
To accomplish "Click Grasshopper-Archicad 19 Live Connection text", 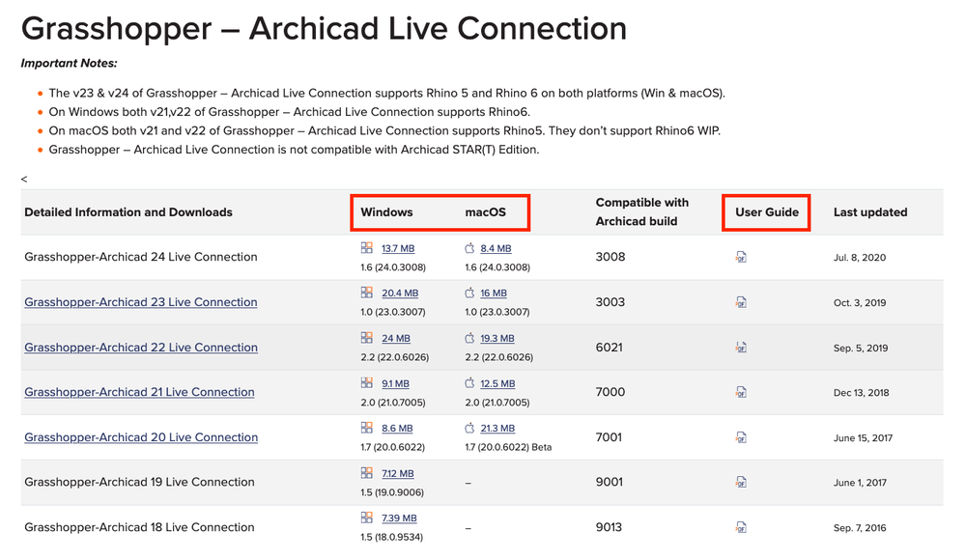I will 139,482.
